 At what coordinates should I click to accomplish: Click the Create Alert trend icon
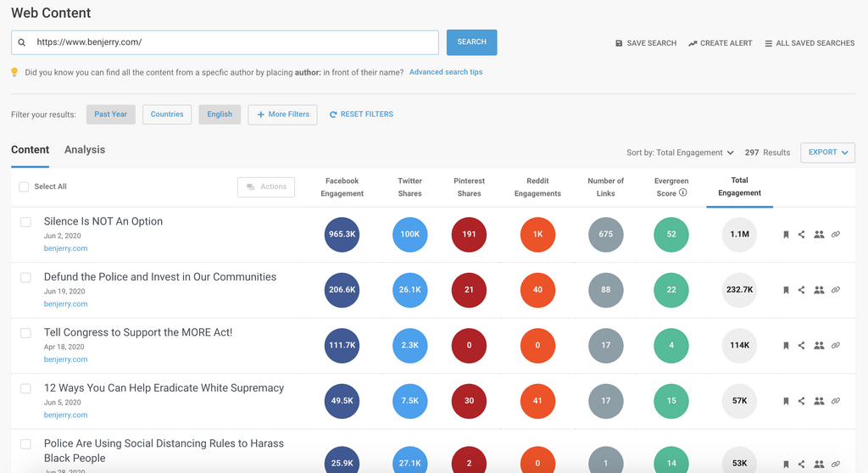point(693,43)
